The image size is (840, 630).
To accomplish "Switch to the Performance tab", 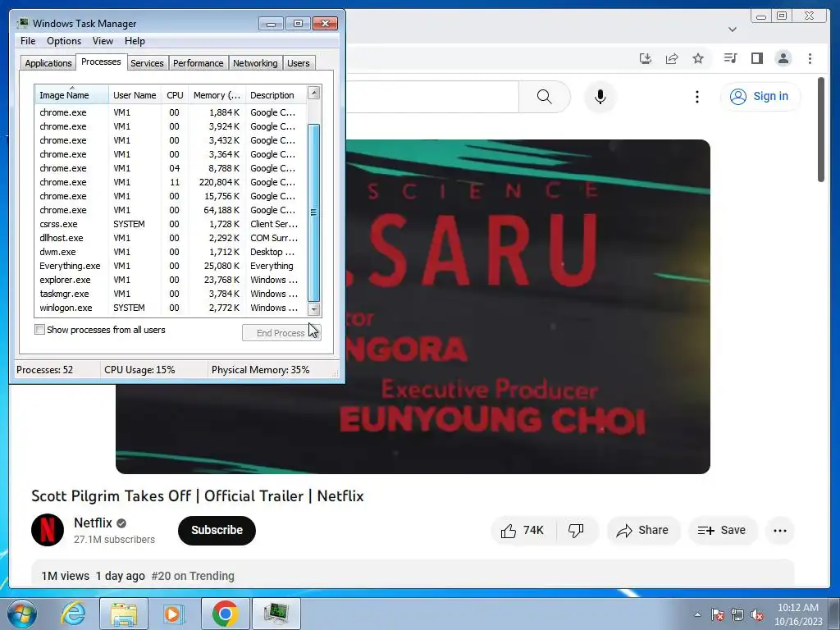I will [x=198, y=63].
